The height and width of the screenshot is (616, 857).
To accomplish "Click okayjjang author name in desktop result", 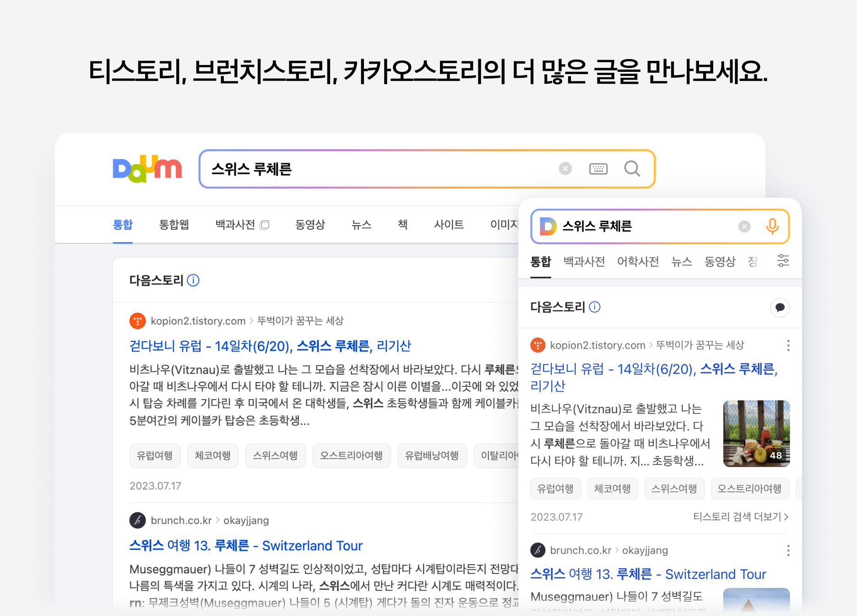I will pos(246,520).
